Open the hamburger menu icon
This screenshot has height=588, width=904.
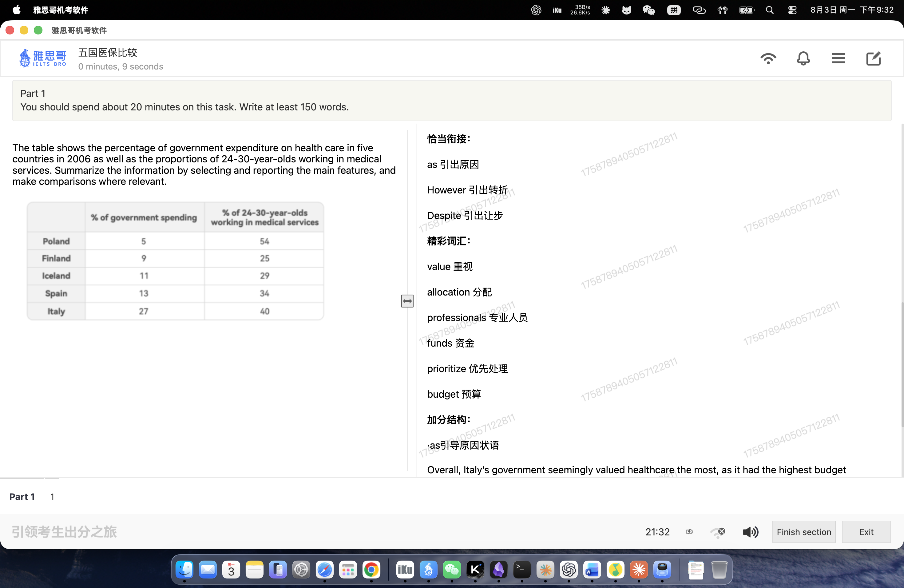[x=838, y=58]
